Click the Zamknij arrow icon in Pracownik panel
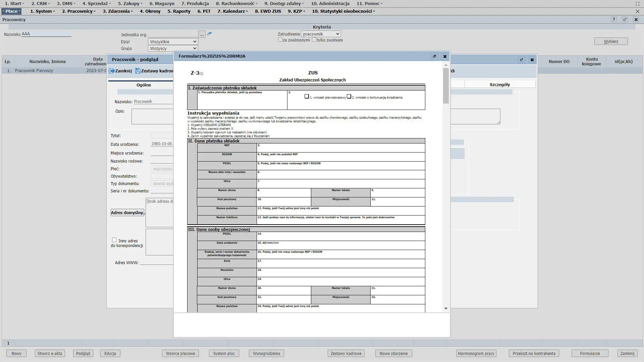This screenshot has width=644, height=362. pos(112,71)
